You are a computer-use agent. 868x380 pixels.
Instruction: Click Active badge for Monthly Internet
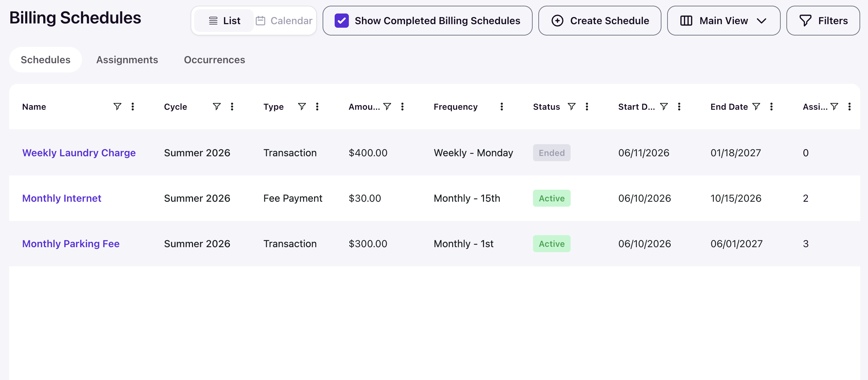[551, 198]
